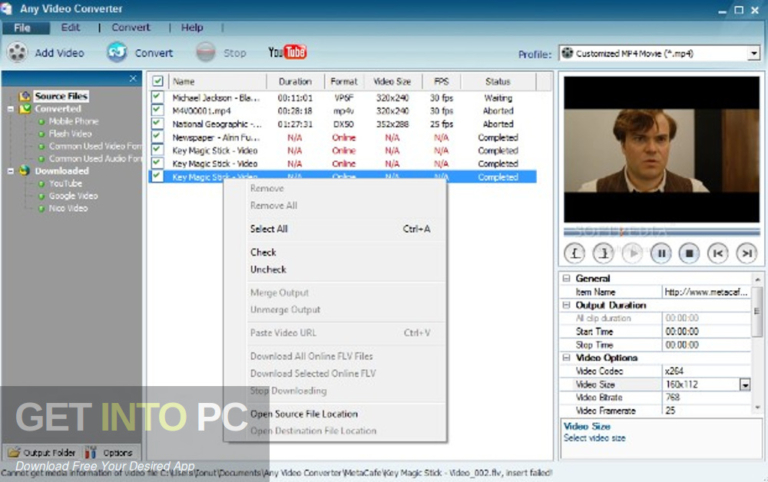Click the Item Name URL value
This screenshot has width=768, height=482.
(706, 292)
